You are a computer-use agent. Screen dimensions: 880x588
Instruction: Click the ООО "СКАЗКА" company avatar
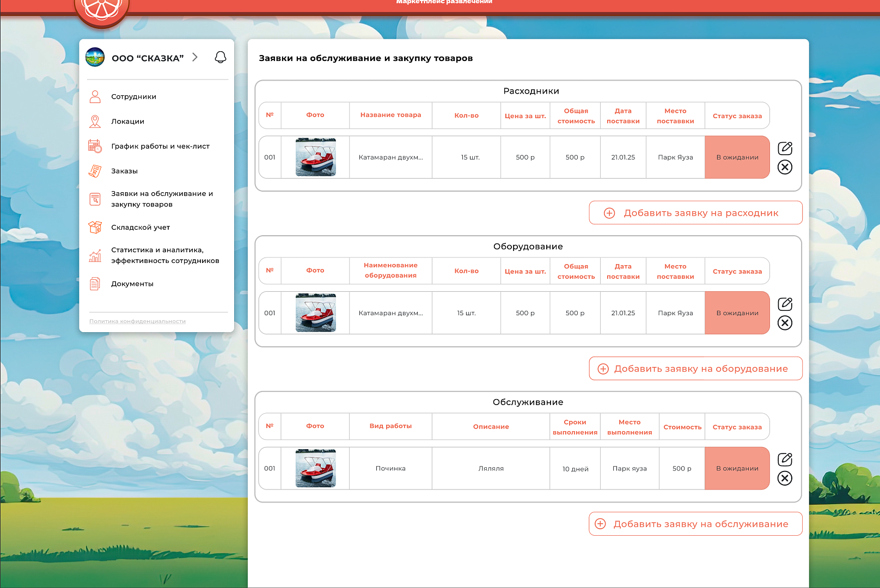(95, 57)
